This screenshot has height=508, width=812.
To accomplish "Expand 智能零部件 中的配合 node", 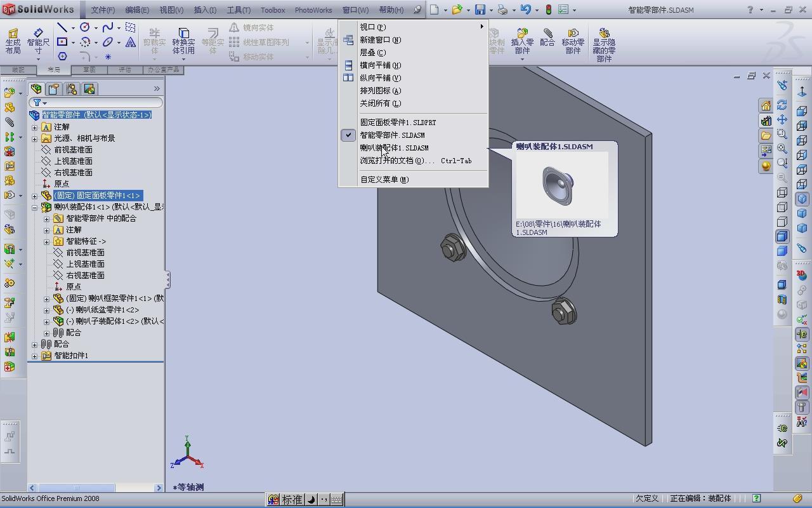I will click(47, 218).
